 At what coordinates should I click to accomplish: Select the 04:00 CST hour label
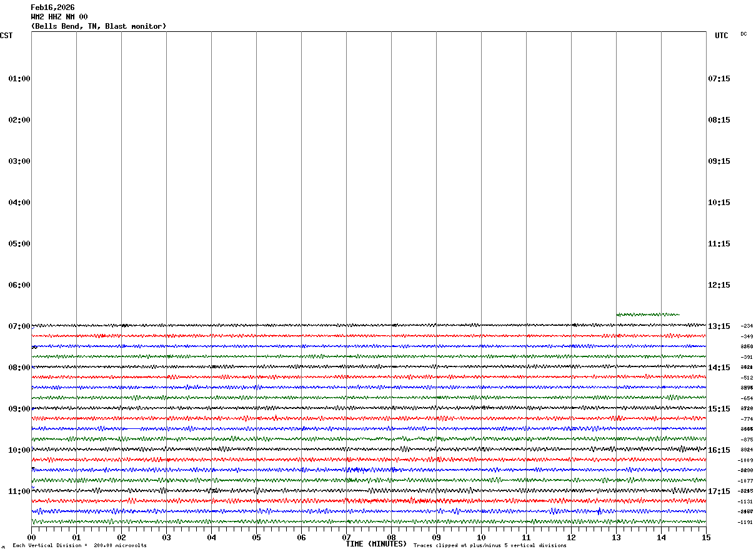pos(19,203)
